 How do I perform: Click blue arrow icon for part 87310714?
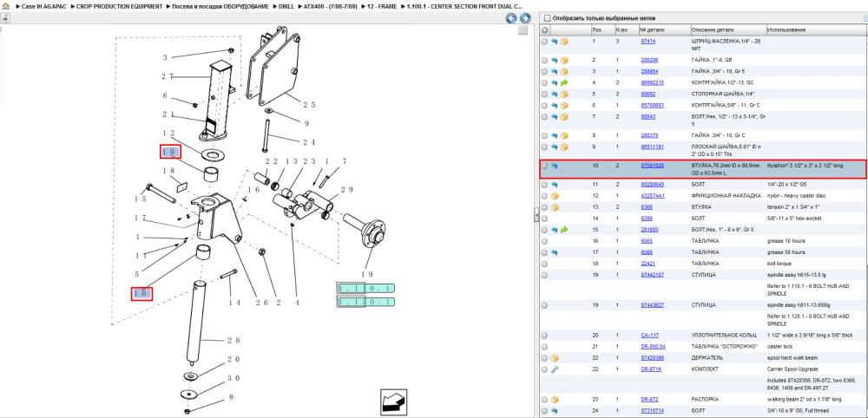click(554, 410)
